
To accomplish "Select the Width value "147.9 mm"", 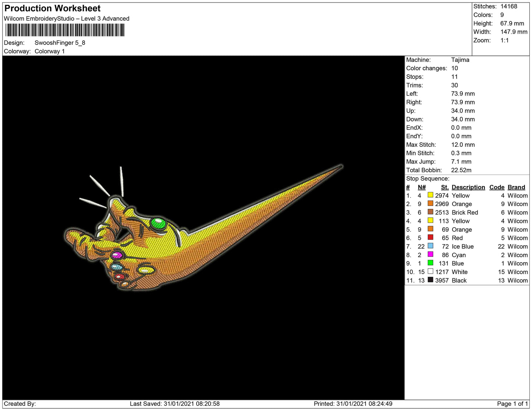I will 514,32.
